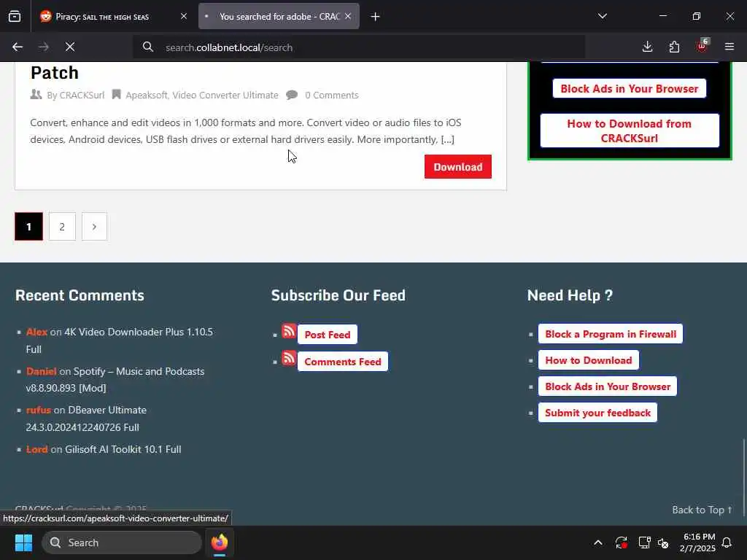Viewport: 747px width, 560px height.
Task: Click the uBlock Origin extension icon
Action: (x=702, y=46)
